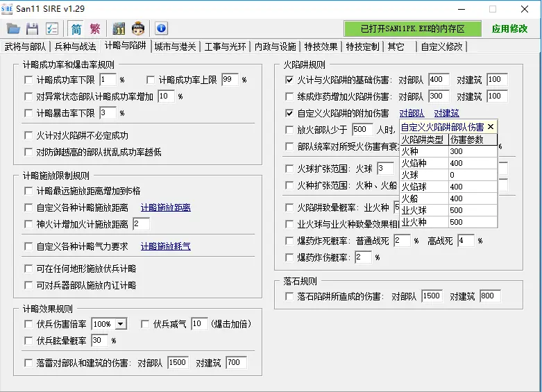Click 对建筑 link
Screen dimensions: 542x392
447,113
